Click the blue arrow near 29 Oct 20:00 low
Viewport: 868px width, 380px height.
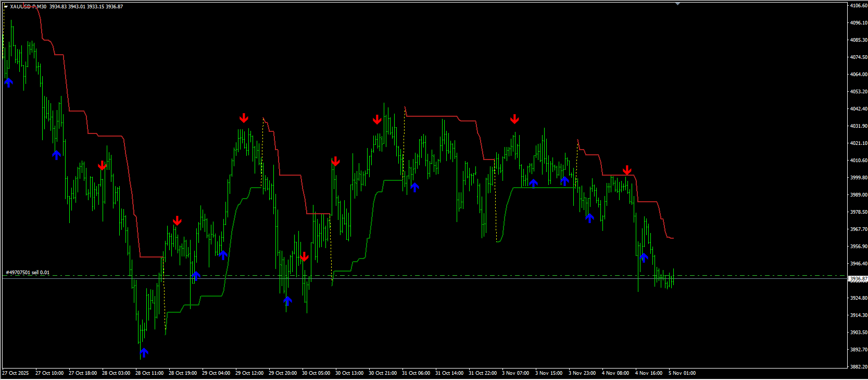click(287, 301)
